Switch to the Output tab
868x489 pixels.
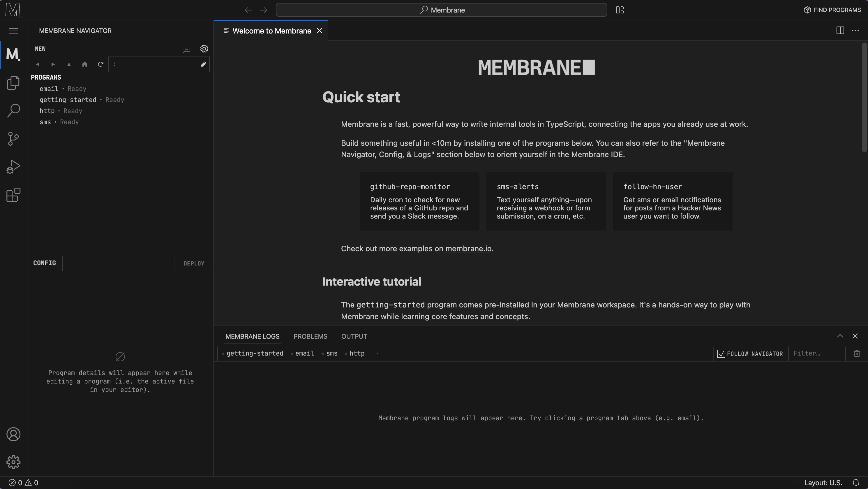click(x=354, y=336)
